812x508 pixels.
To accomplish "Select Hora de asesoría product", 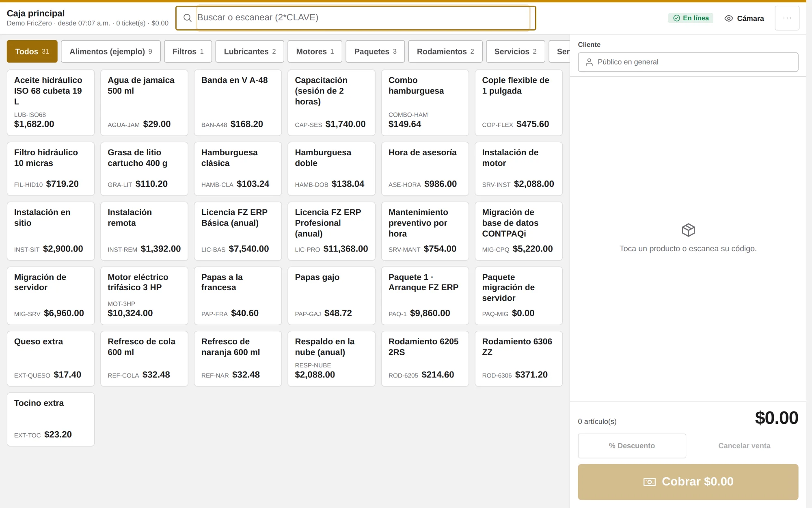I will tap(425, 169).
